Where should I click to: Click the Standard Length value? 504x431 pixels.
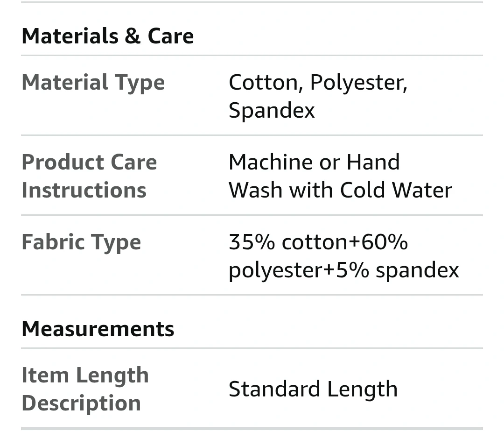313,389
